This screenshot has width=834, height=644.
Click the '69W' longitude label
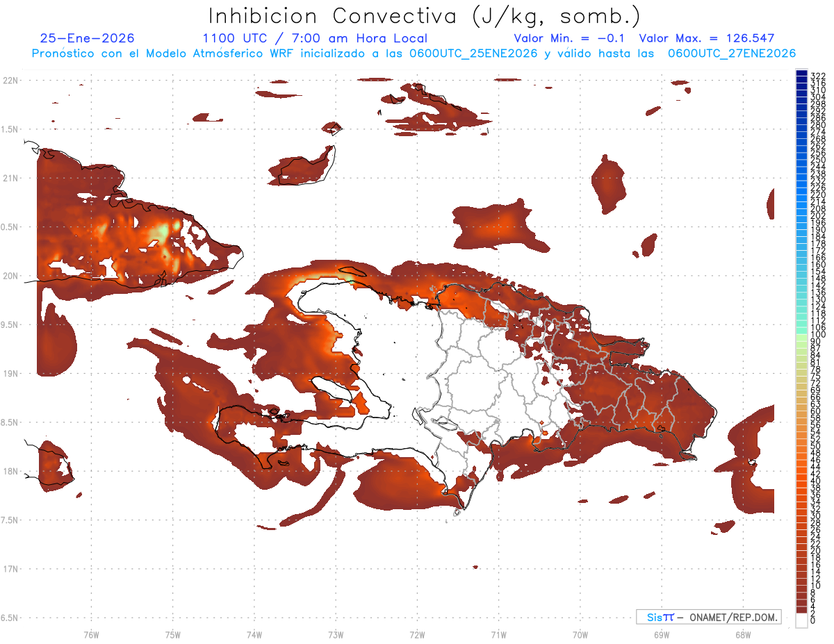click(661, 634)
